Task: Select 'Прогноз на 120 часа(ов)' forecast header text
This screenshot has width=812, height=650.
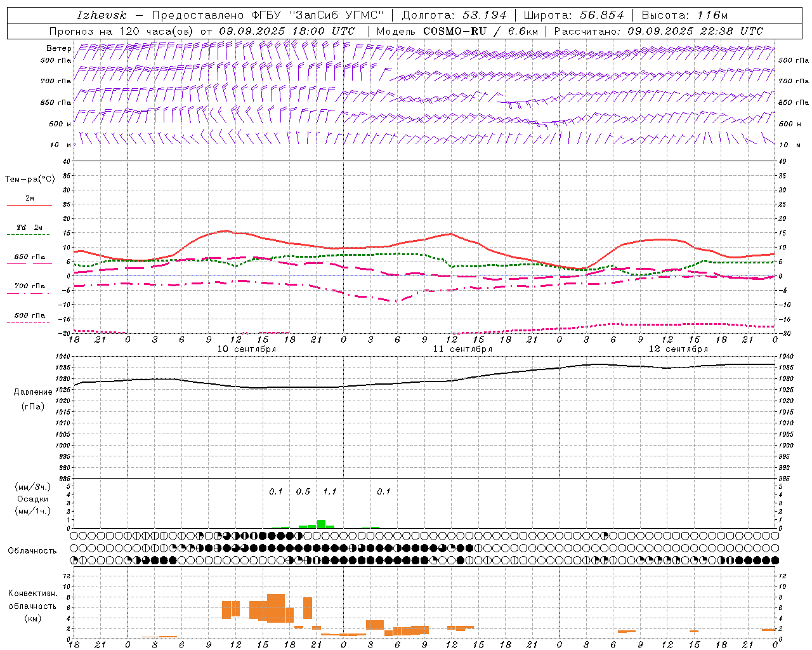Action: coord(122,31)
